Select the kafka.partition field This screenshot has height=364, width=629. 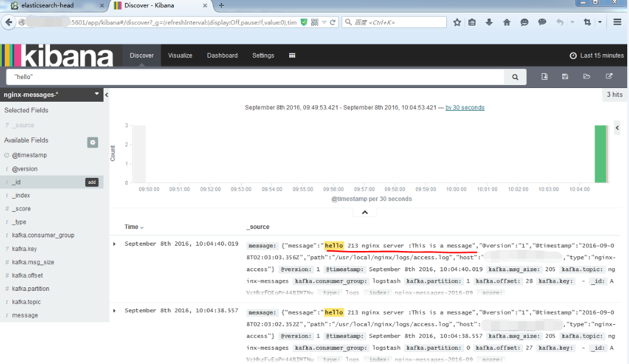pos(30,288)
